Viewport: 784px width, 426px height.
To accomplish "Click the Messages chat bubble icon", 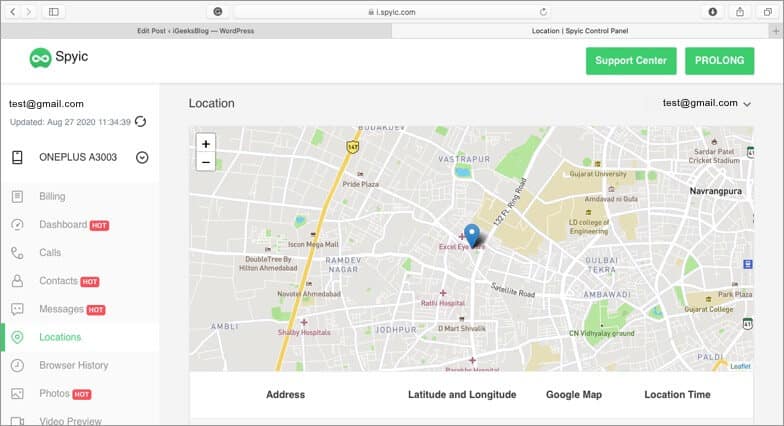I will (17, 309).
